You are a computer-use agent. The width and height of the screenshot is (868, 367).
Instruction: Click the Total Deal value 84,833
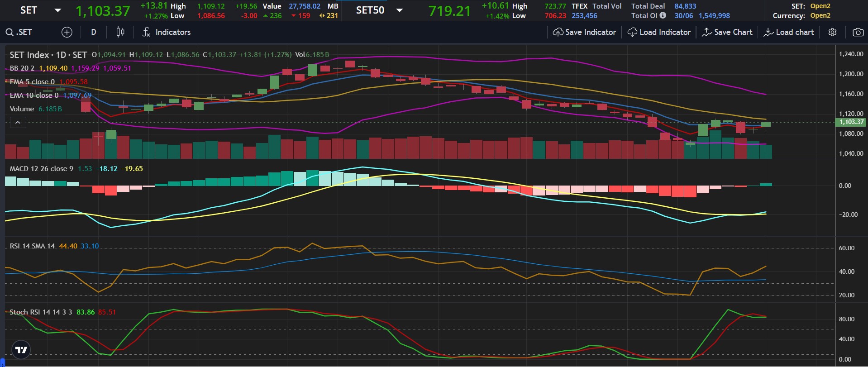tap(685, 6)
